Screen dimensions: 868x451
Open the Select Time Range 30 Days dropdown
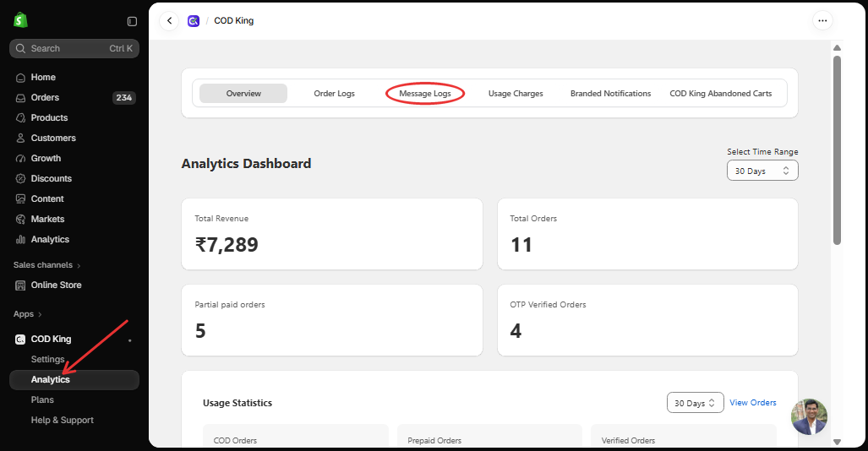click(x=762, y=171)
